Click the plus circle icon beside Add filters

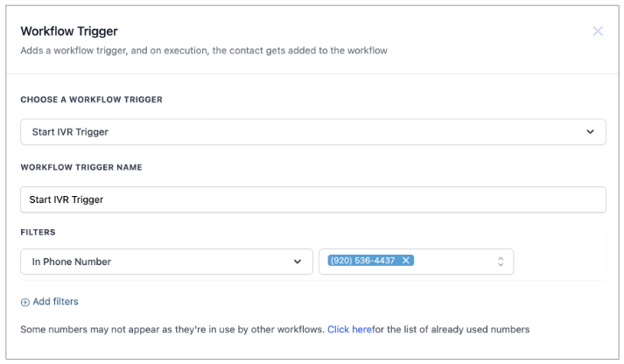(x=25, y=302)
